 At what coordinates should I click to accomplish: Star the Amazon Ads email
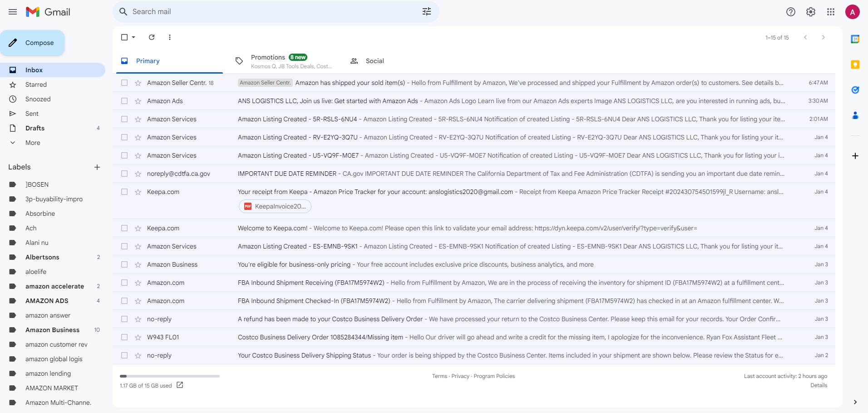(138, 101)
